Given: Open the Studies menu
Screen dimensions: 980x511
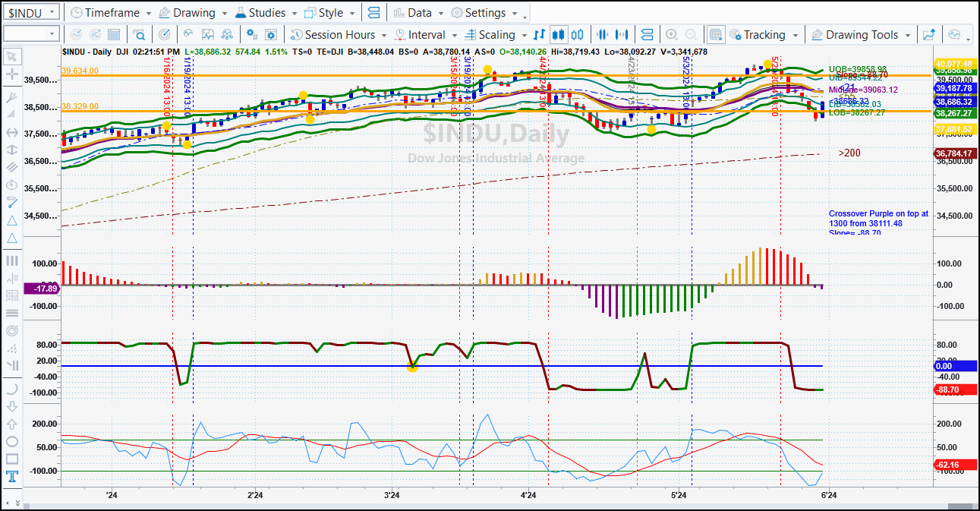Looking at the screenshot, I should [266, 13].
